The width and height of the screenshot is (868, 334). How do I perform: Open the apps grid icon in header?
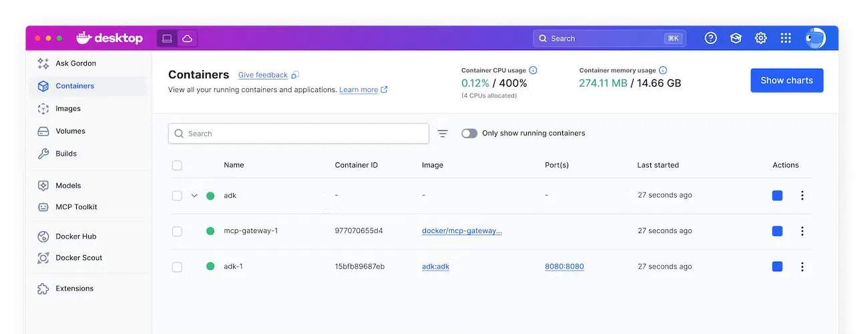[x=786, y=39]
